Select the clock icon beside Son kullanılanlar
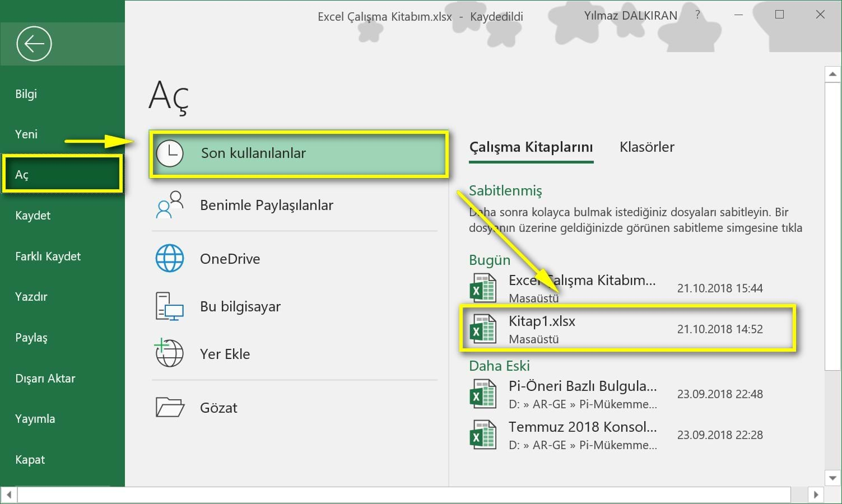Viewport: 842px width, 504px height. coord(169,153)
